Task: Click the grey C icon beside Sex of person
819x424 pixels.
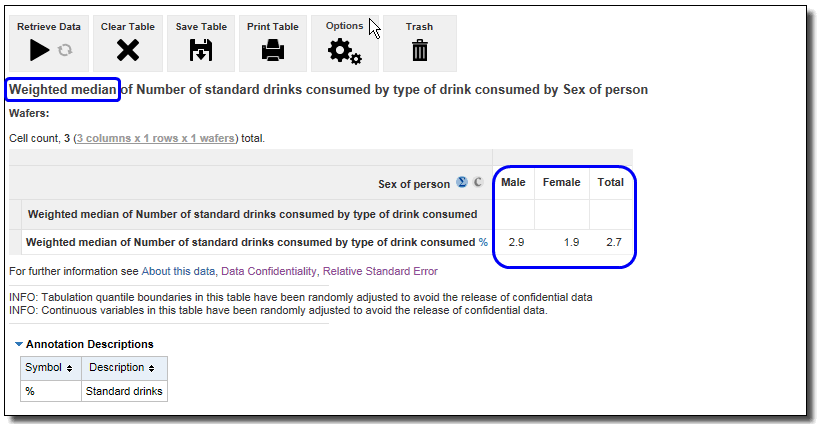Action: pyautogui.click(x=478, y=183)
